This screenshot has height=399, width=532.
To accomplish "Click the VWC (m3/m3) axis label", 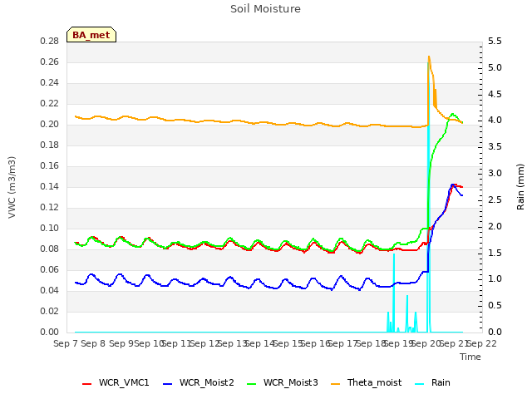I will tap(12, 187).
